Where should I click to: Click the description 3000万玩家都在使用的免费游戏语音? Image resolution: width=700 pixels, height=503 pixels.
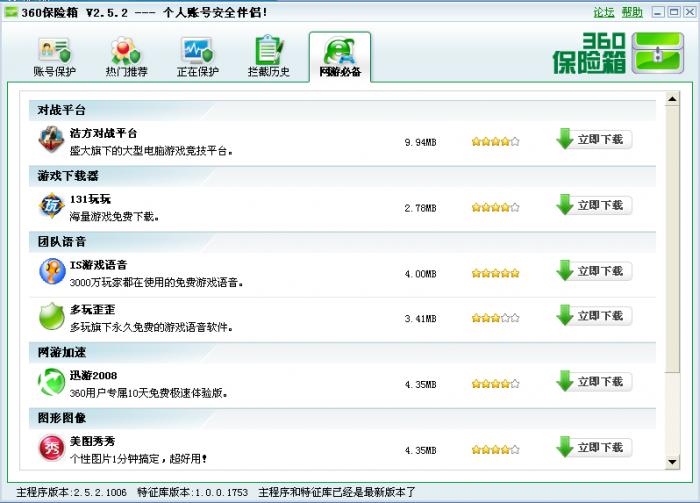tap(156, 283)
